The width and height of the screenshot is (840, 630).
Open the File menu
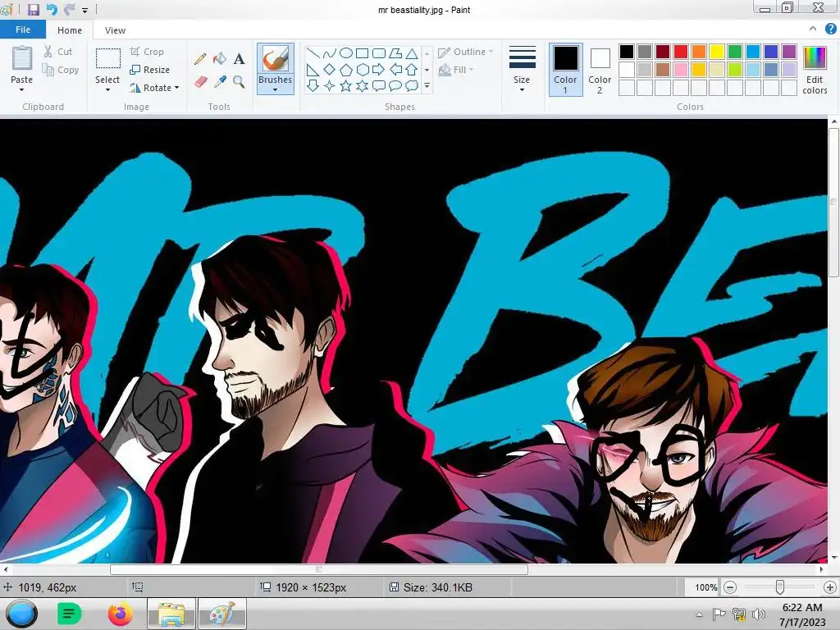[x=23, y=30]
